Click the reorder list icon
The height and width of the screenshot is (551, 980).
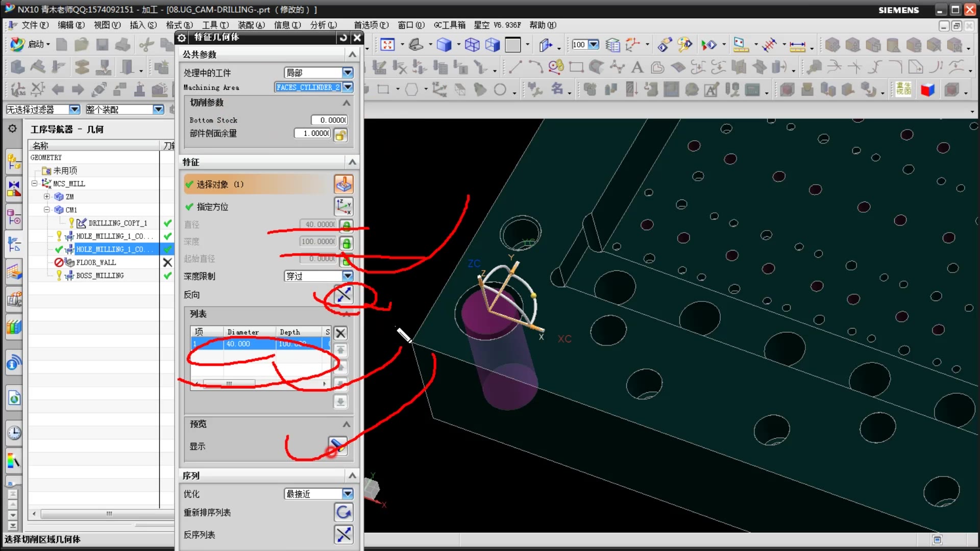344,512
